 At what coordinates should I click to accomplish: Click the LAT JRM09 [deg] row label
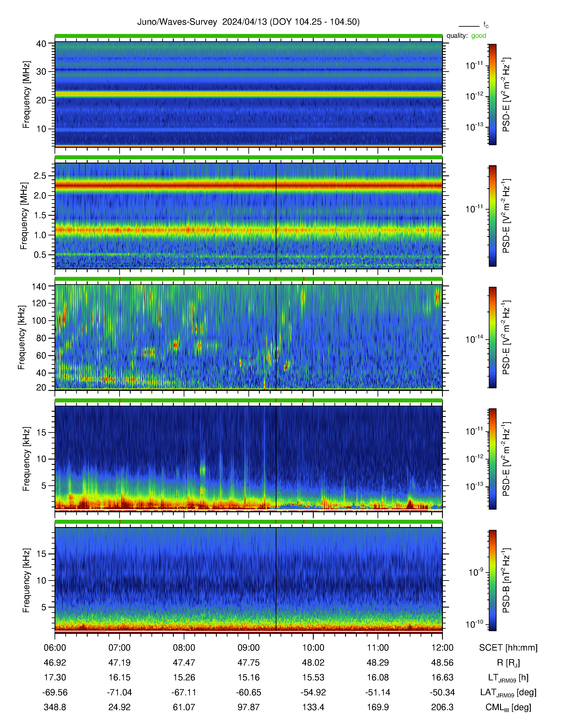pyautogui.click(x=508, y=693)
